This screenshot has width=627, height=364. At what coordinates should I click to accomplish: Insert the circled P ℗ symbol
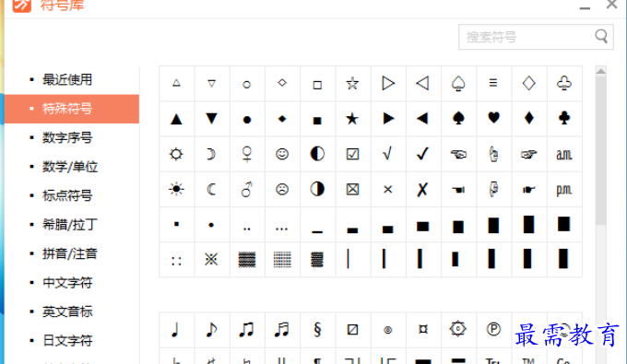point(493,330)
